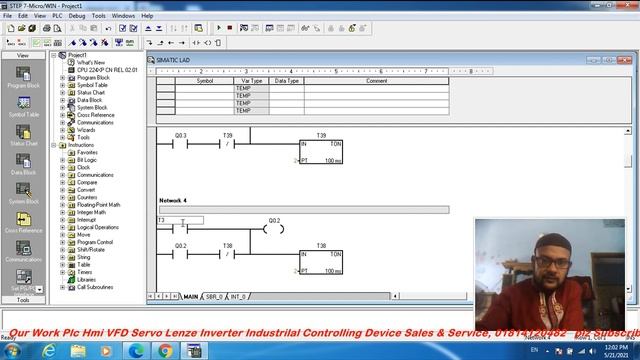Viewport: 640px width, 360px height.
Task: Insert a Coil instruction icon
Action: point(207,42)
